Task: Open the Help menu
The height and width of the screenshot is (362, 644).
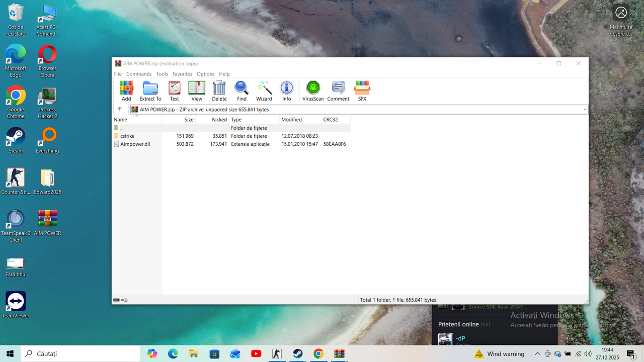Action: pyautogui.click(x=224, y=74)
